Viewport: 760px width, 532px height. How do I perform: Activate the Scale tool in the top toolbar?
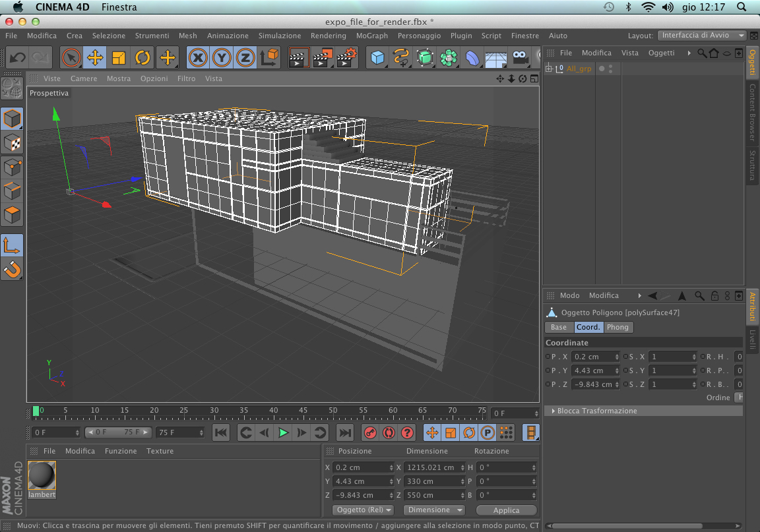point(119,58)
